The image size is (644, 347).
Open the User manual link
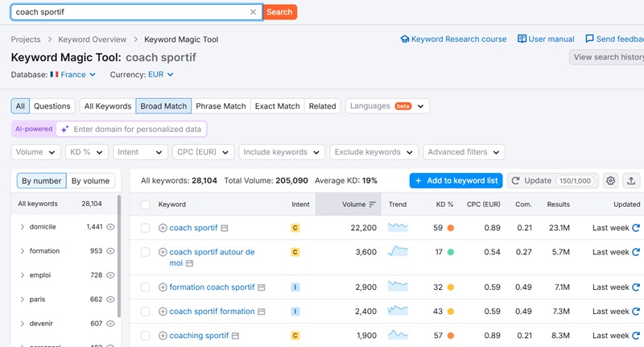pyautogui.click(x=546, y=39)
